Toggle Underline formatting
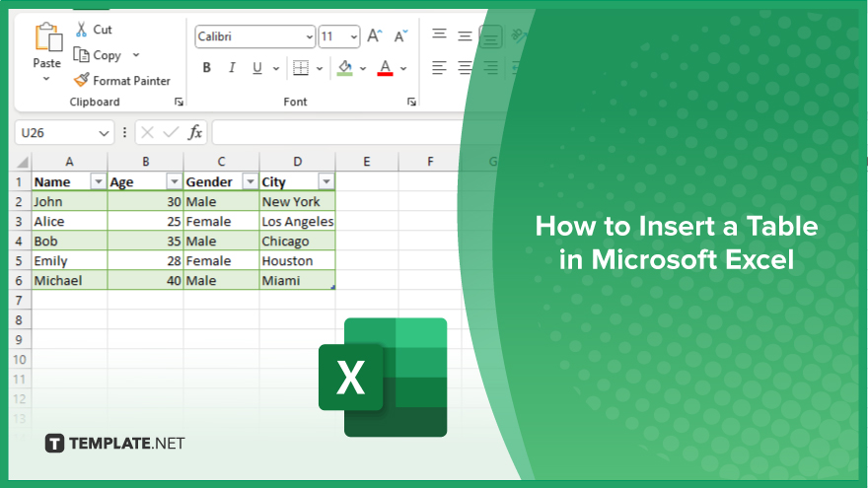 tap(257, 68)
